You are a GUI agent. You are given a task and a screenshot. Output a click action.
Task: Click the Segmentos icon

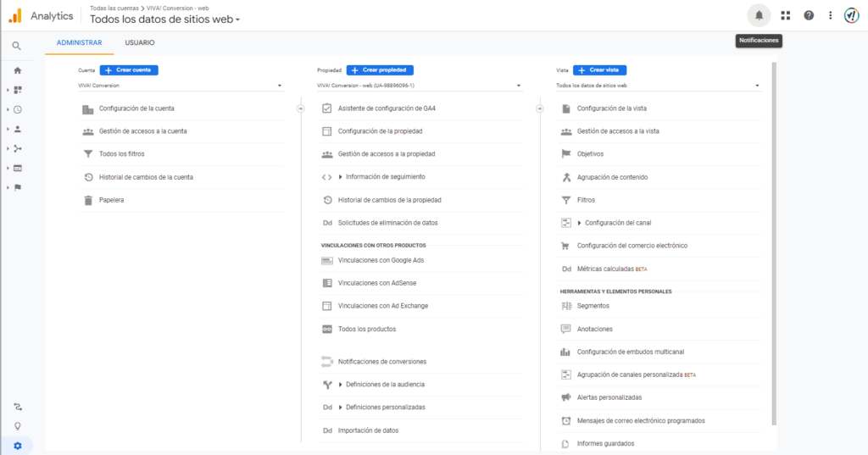pos(565,306)
